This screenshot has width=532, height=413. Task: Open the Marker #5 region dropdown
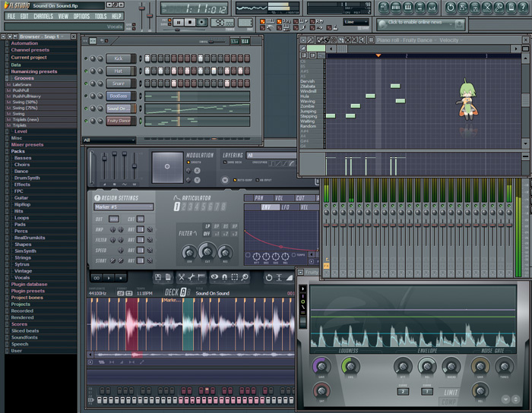pyautogui.click(x=123, y=207)
